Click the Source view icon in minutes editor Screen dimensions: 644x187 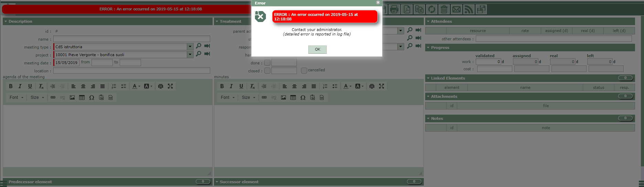(322, 97)
